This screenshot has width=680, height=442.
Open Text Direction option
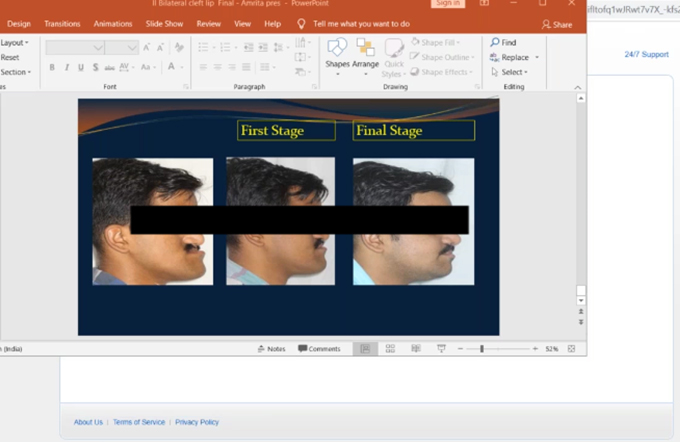302,43
